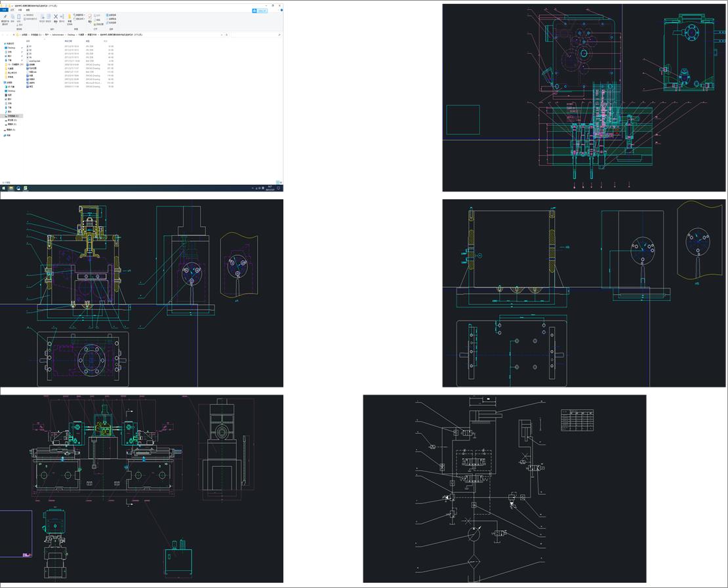Click Select all in the ribbon
Viewport: 728px width, 588px height.
(112, 14)
